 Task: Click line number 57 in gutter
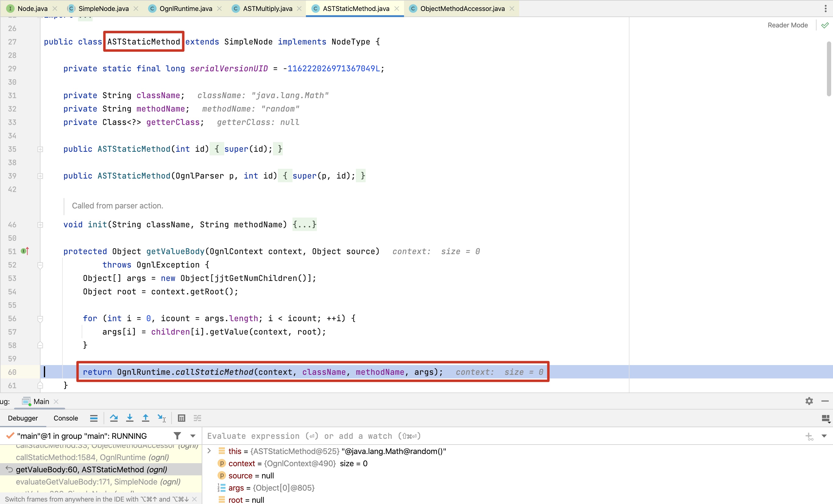tap(12, 332)
